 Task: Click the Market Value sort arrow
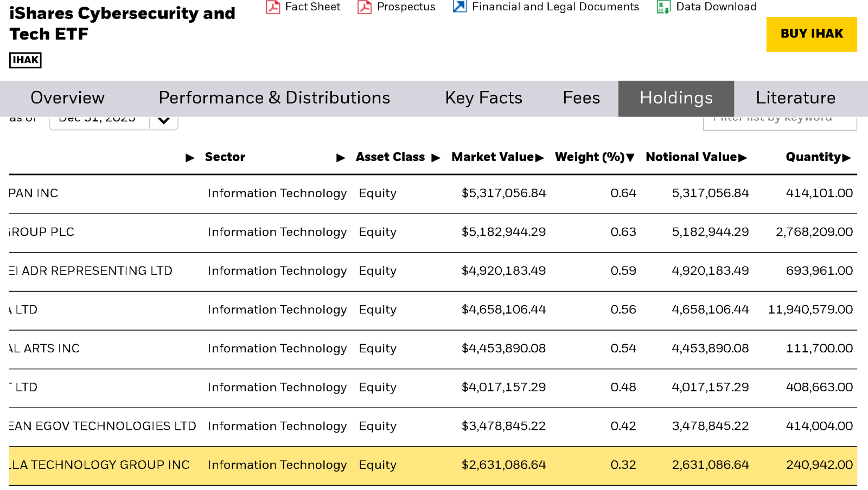tap(540, 158)
